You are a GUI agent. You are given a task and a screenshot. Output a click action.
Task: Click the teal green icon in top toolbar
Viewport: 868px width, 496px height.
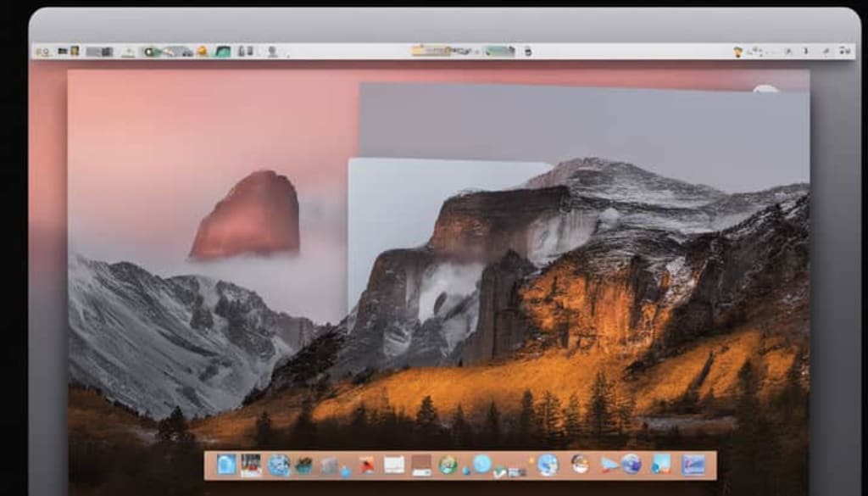pyautogui.click(x=223, y=52)
